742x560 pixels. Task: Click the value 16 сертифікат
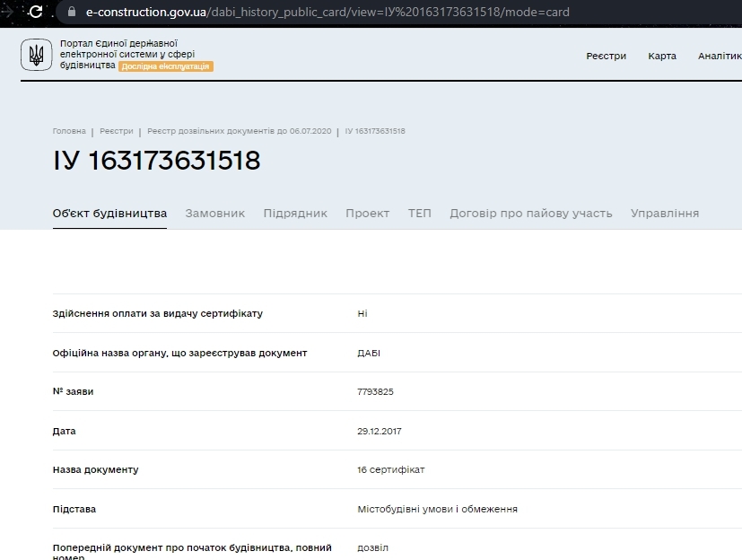point(391,469)
